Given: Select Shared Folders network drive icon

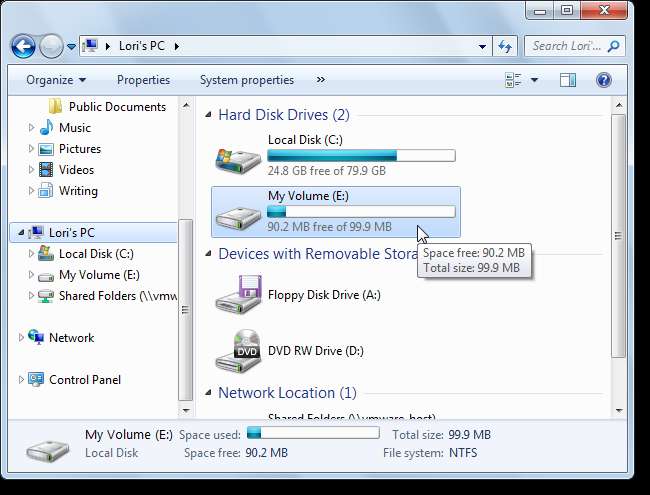Looking at the screenshot, I should click(46, 296).
